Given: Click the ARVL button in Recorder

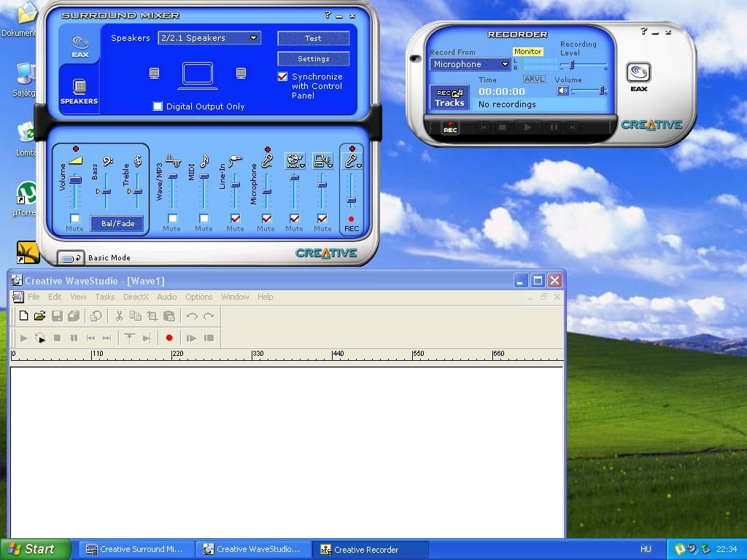Looking at the screenshot, I should [x=534, y=79].
